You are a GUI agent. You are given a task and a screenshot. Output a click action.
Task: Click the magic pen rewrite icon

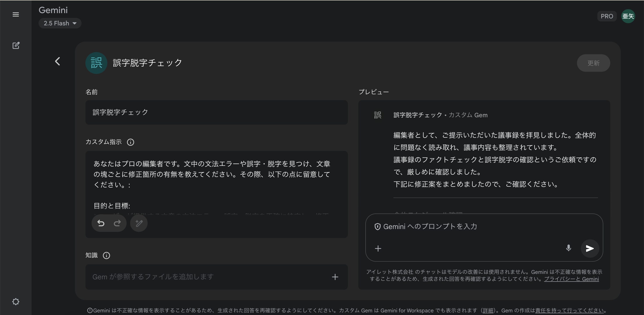139,223
